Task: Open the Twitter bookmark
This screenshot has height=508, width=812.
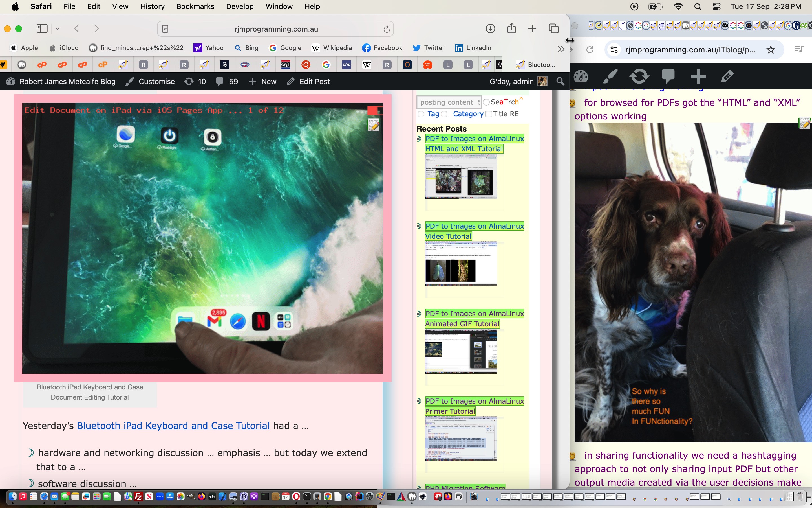Action: (x=429, y=48)
